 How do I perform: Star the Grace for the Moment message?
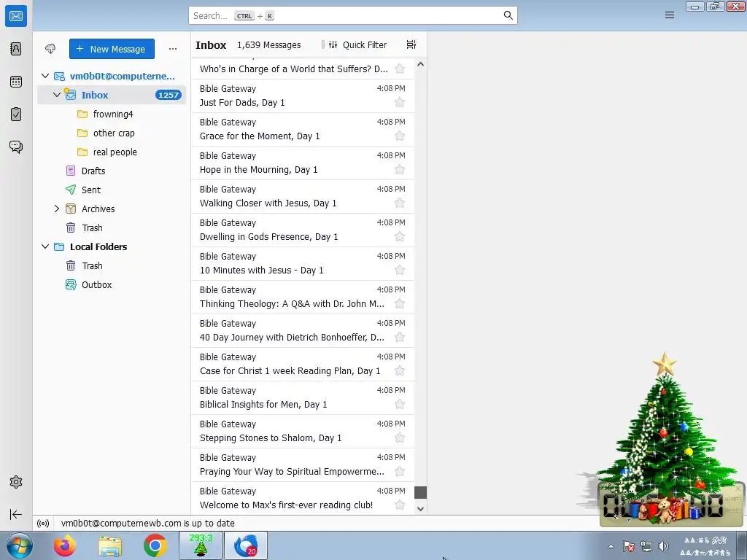point(400,136)
